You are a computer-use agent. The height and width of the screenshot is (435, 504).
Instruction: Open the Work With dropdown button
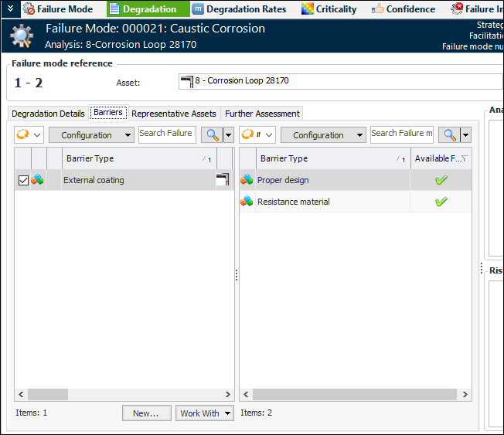[204, 413]
